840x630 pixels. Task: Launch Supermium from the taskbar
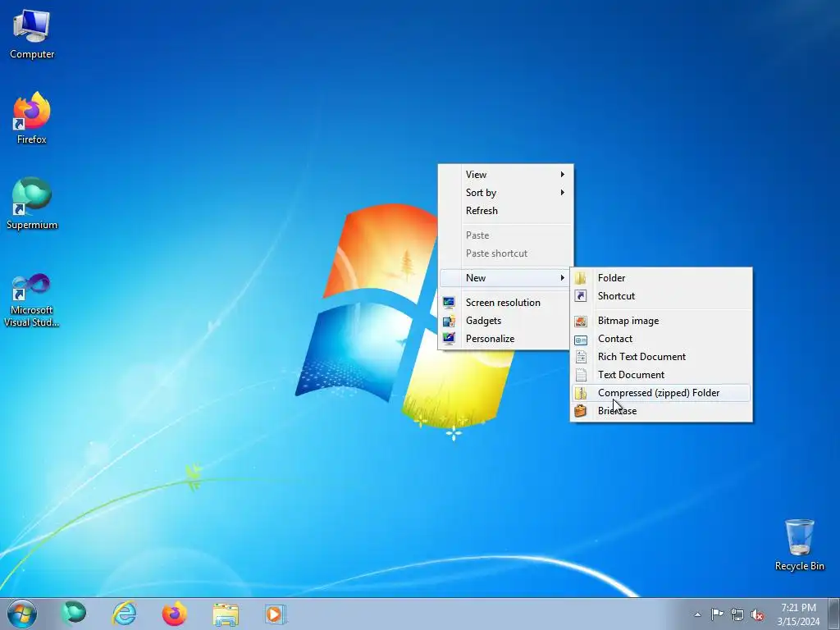click(x=73, y=614)
